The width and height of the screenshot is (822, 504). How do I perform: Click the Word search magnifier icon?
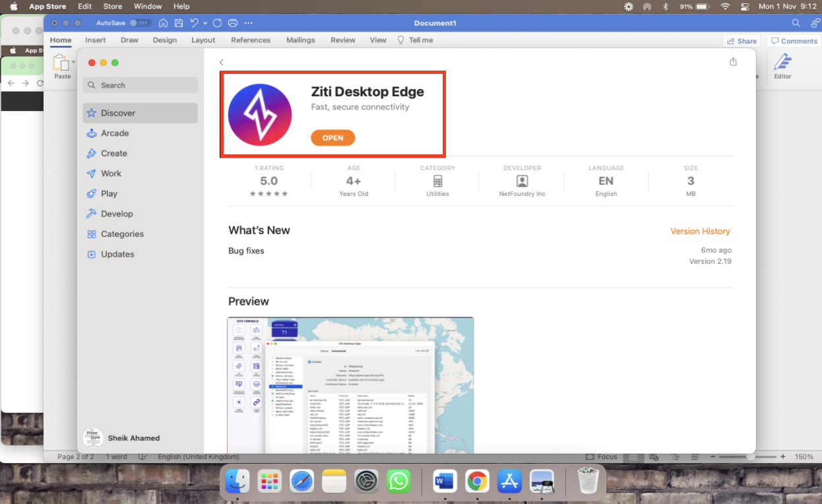(796, 23)
